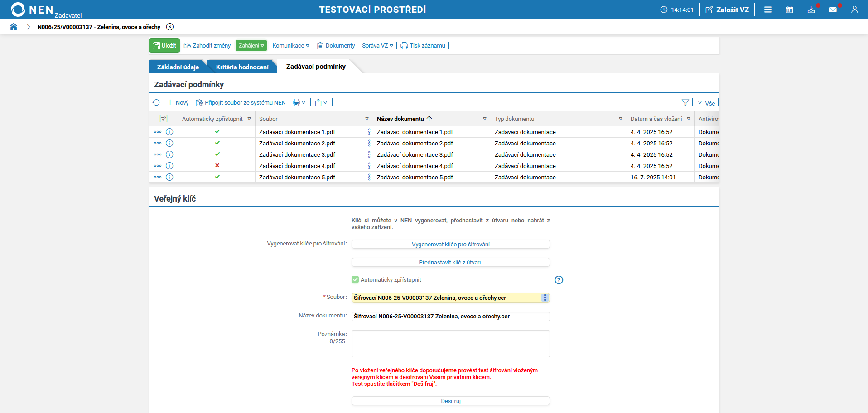Image resolution: width=868 pixels, height=413 pixels.
Task: Show info for Zadávací dokumentace 2.pdf row
Action: click(169, 143)
